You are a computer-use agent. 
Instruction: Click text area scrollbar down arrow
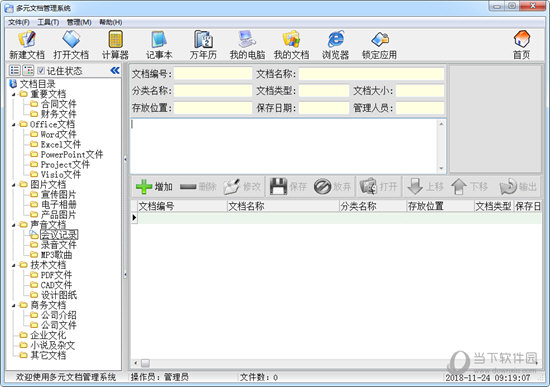tap(441, 169)
